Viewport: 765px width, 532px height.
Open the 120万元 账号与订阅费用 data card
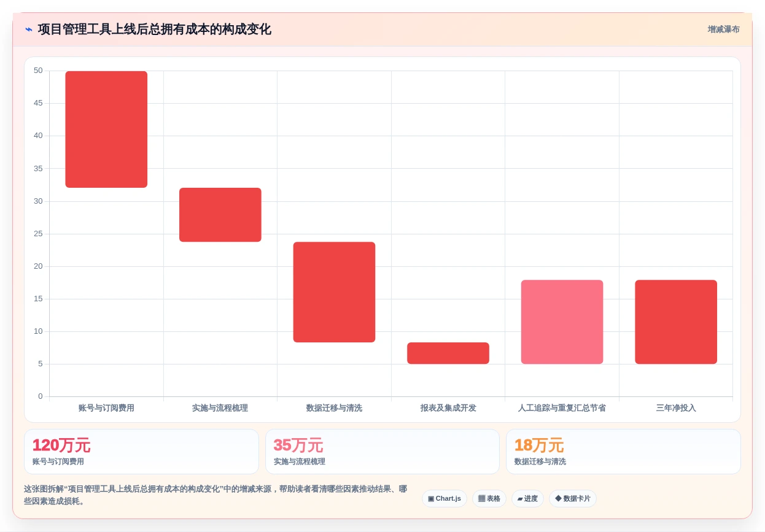click(141, 452)
